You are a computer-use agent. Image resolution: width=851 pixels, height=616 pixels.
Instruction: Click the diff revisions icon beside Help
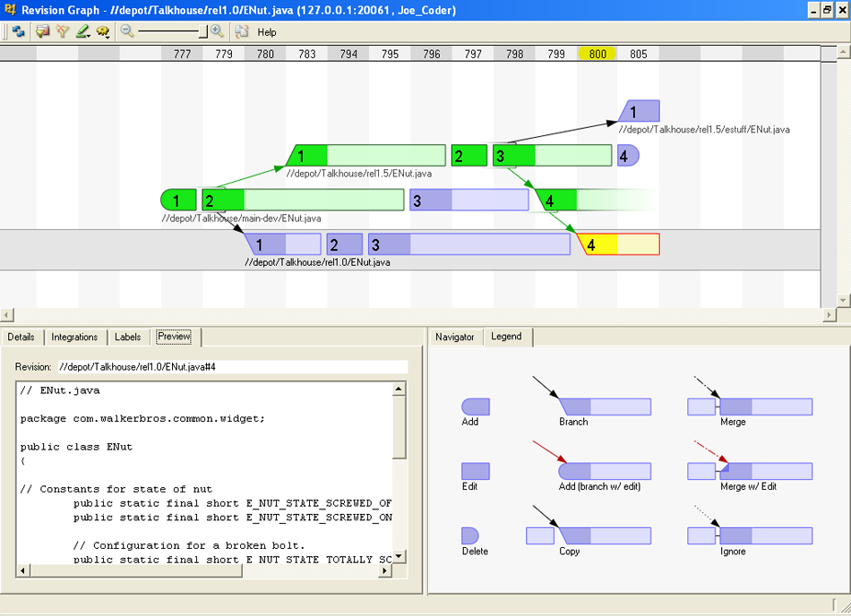click(242, 31)
